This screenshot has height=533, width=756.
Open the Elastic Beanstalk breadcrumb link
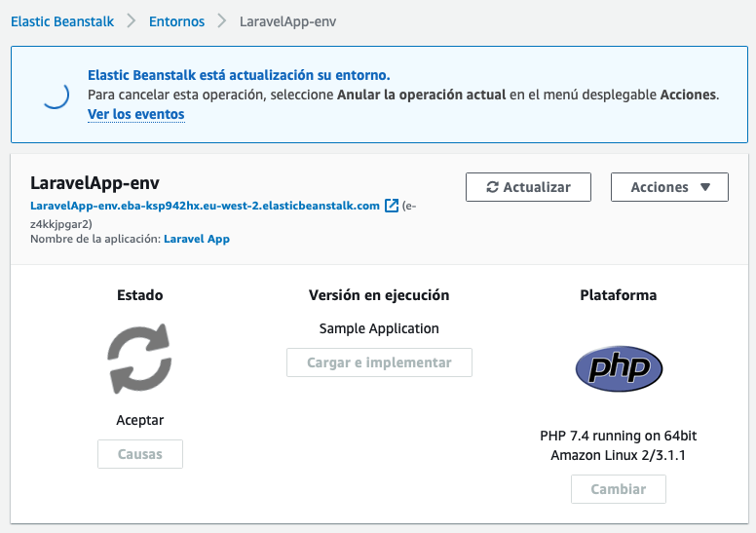point(62,21)
